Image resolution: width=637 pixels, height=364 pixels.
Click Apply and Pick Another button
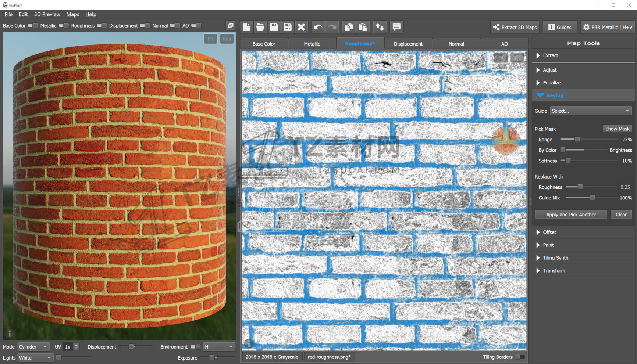[571, 215]
